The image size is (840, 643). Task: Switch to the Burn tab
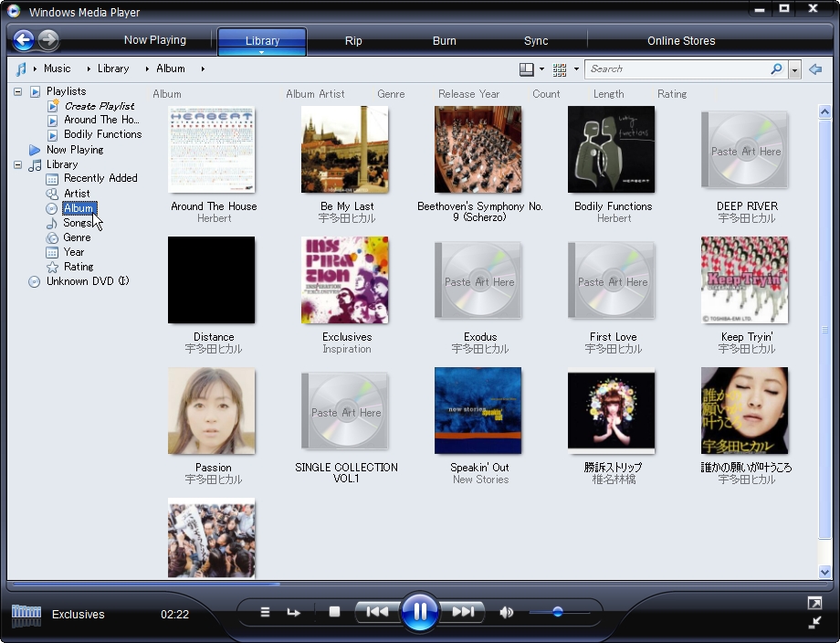444,41
